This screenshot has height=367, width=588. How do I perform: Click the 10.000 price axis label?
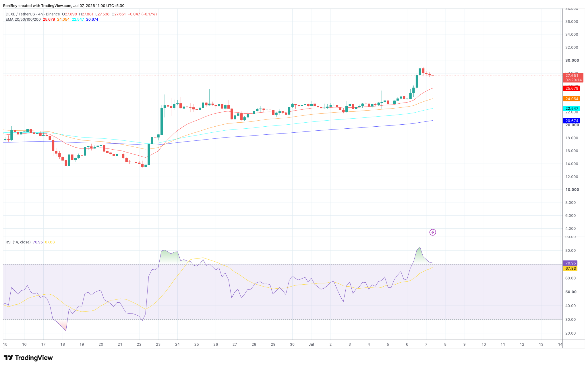[572, 190]
